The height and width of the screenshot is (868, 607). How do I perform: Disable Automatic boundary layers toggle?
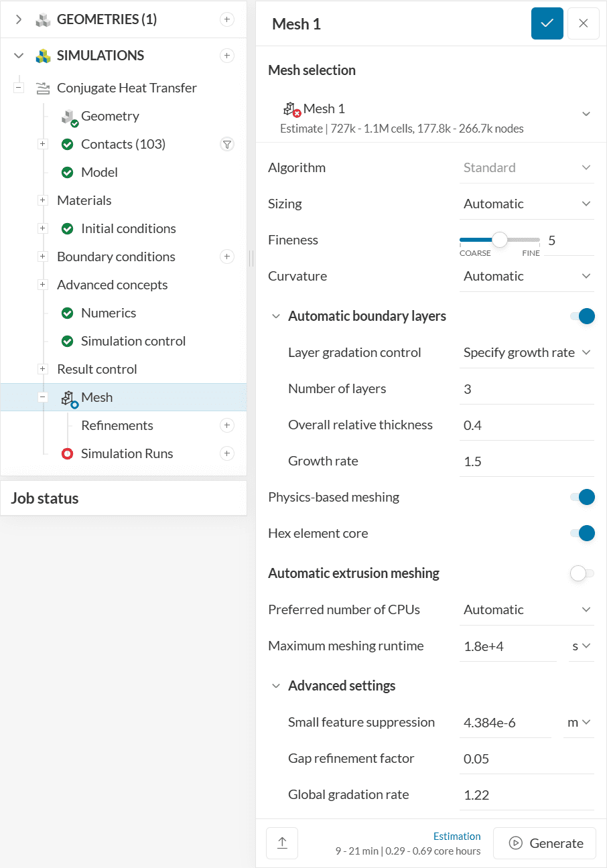click(582, 316)
